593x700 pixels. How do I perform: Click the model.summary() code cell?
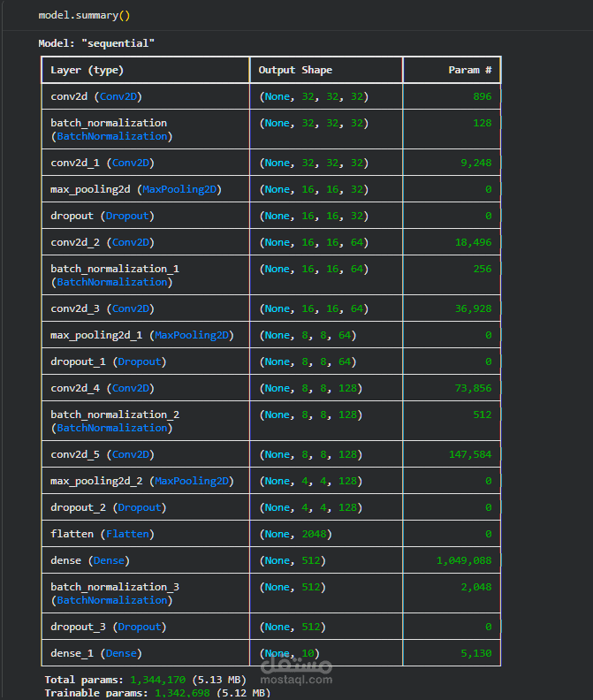82,16
